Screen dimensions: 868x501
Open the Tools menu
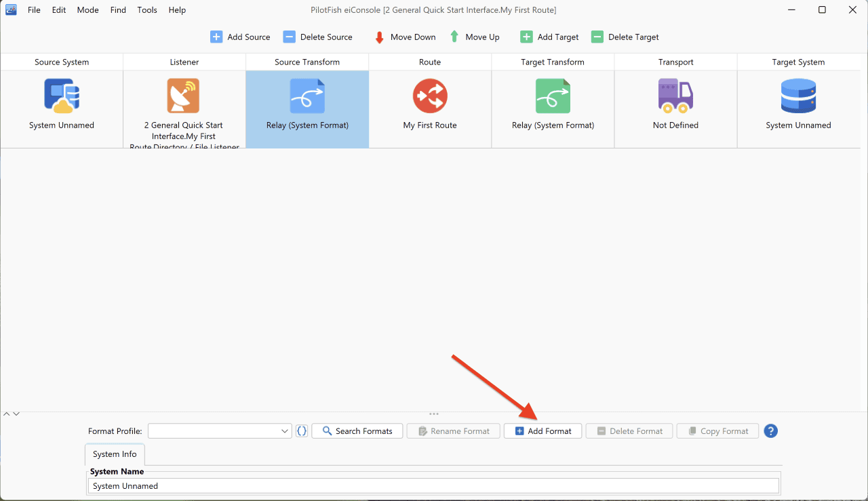tap(147, 10)
